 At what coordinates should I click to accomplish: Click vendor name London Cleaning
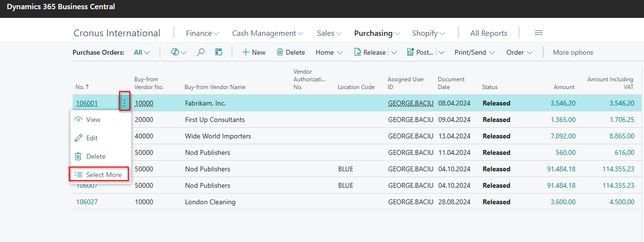tap(210, 202)
